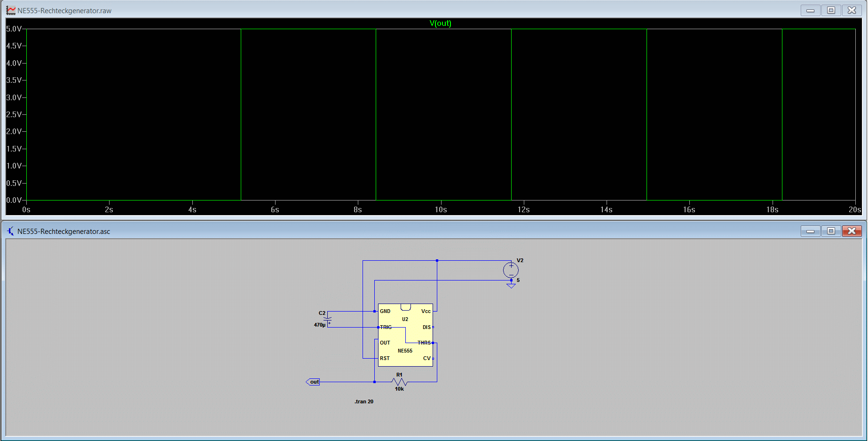Select the R1 resistor symbol

(399, 382)
